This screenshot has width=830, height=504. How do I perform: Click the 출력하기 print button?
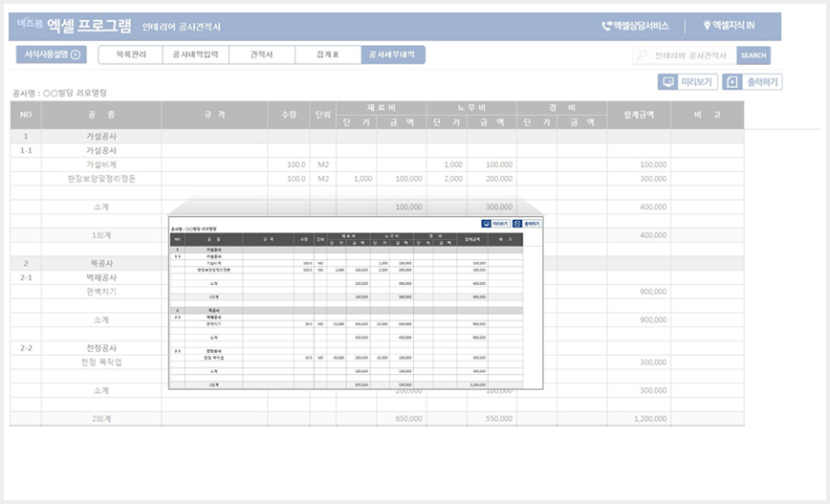(x=753, y=82)
